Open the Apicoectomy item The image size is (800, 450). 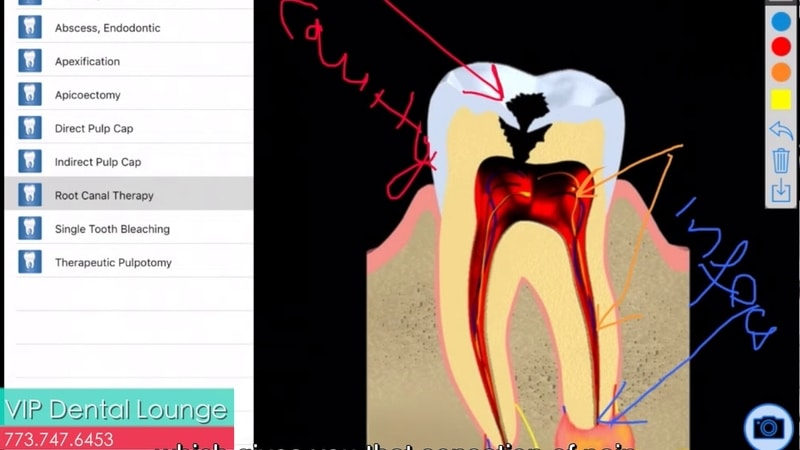(88, 95)
